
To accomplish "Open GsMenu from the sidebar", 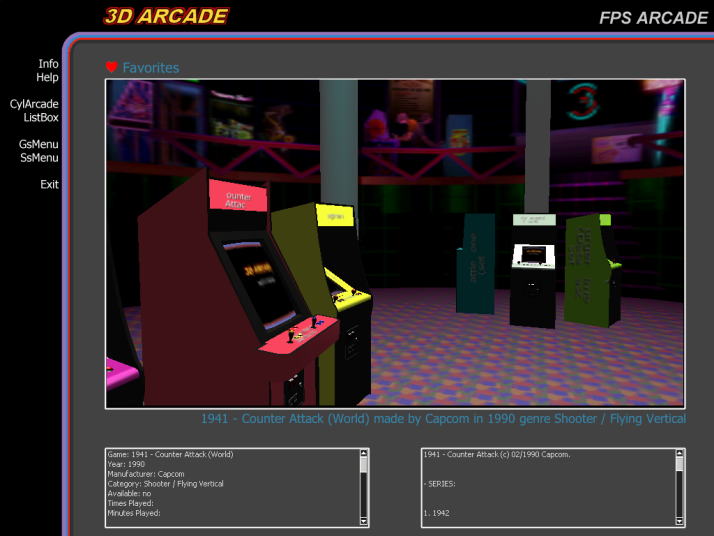I will click(38, 144).
